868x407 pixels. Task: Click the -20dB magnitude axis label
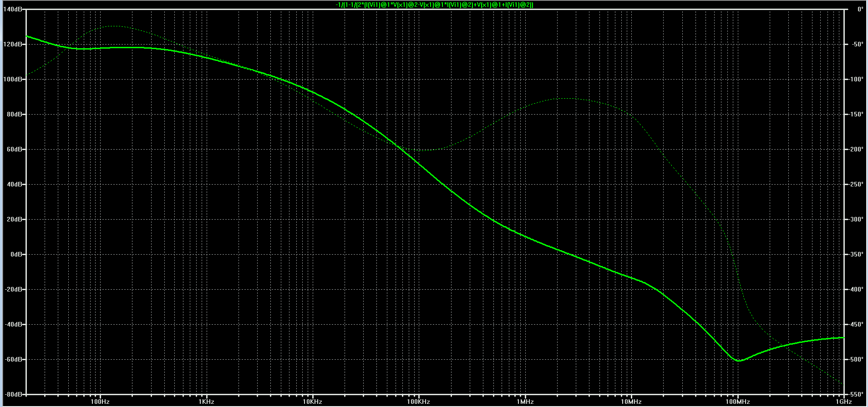pos(14,289)
